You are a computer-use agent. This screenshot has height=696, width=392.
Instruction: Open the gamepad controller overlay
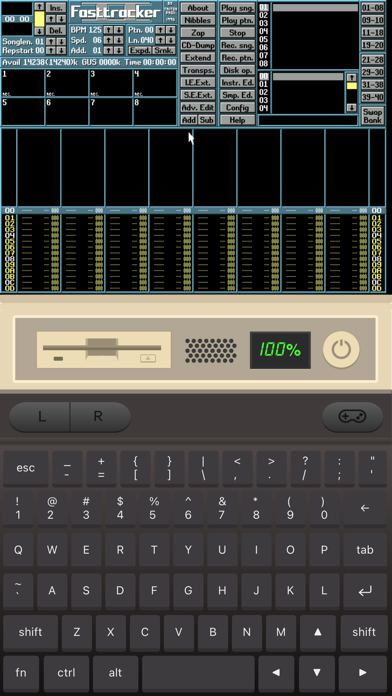[x=352, y=417]
